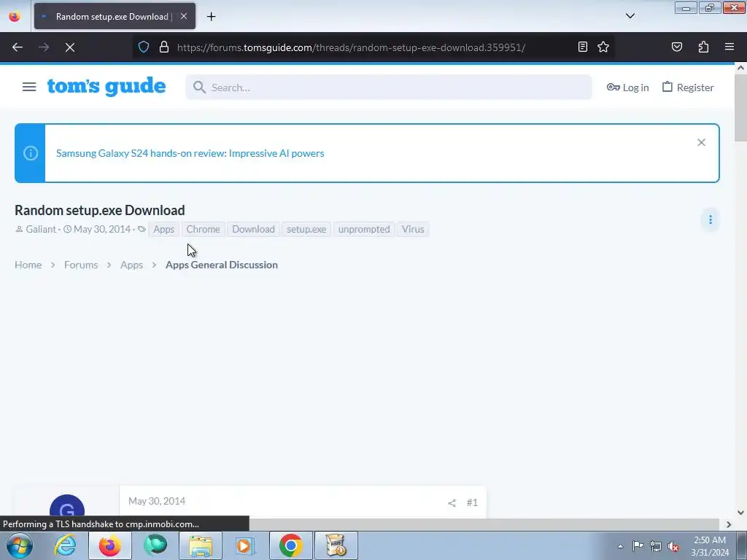
Task: Click the padlock site security icon
Action: point(164,47)
